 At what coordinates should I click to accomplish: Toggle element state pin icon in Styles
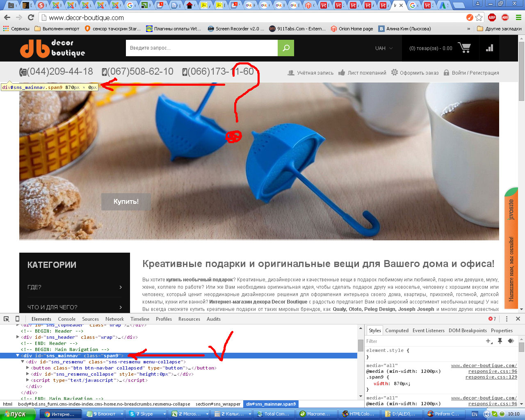tap(500, 341)
